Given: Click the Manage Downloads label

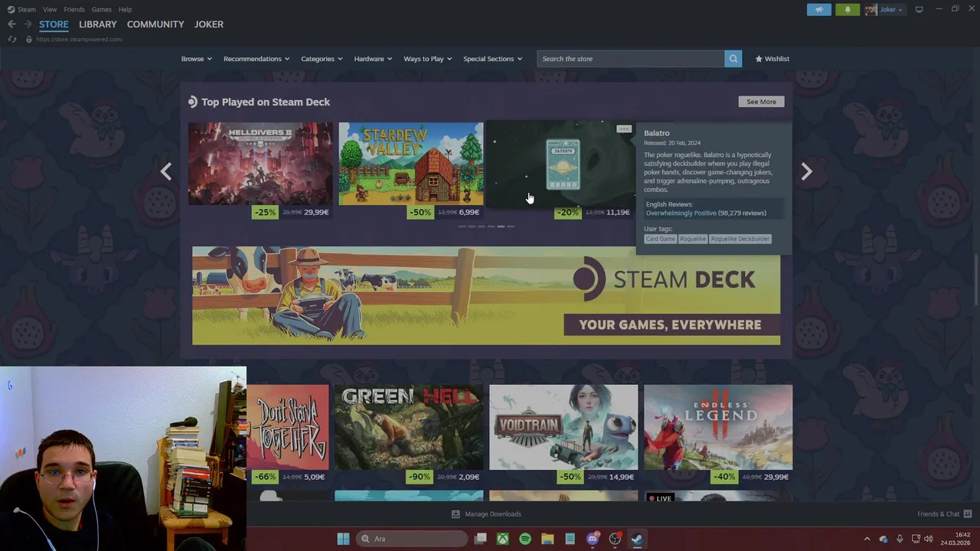Looking at the screenshot, I should (493, 514).
